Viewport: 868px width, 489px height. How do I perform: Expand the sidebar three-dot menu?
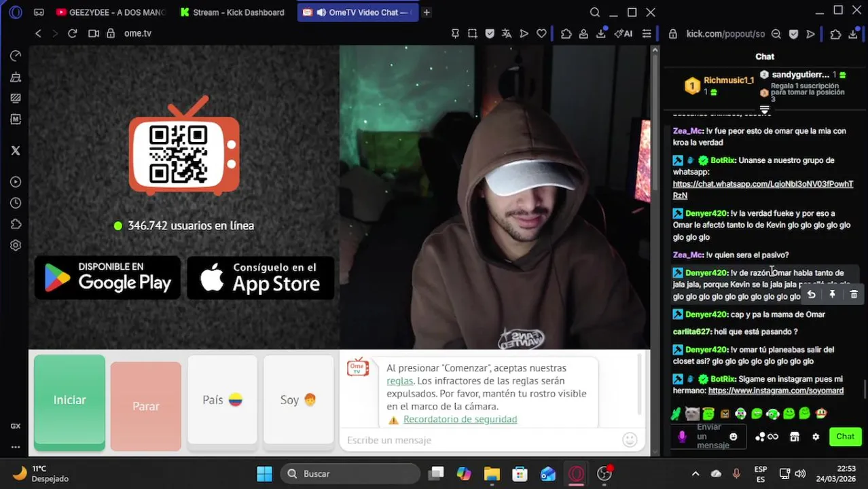click(x=16, y=447)
